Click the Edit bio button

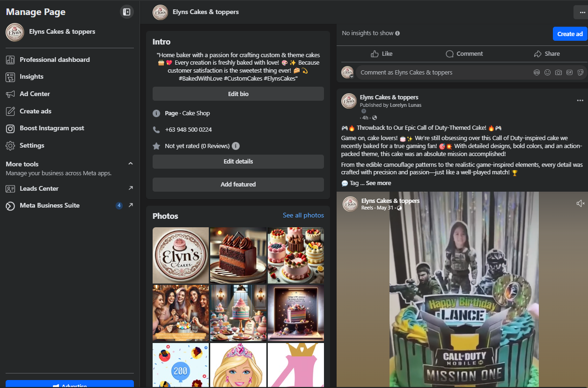tap(238, 94)
